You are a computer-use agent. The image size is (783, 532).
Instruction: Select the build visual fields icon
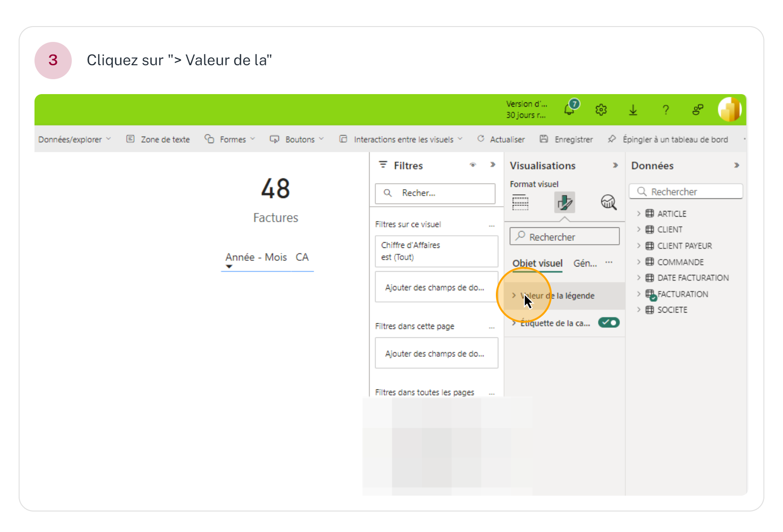[x=520, y=203]
